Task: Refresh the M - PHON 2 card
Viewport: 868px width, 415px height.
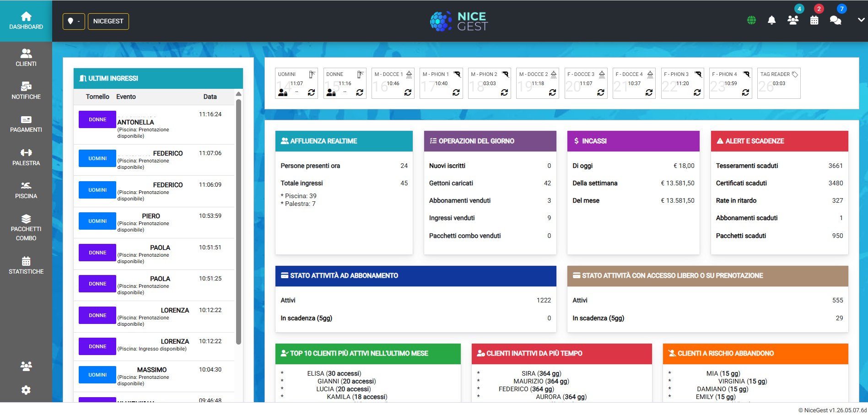Action: 504,92
